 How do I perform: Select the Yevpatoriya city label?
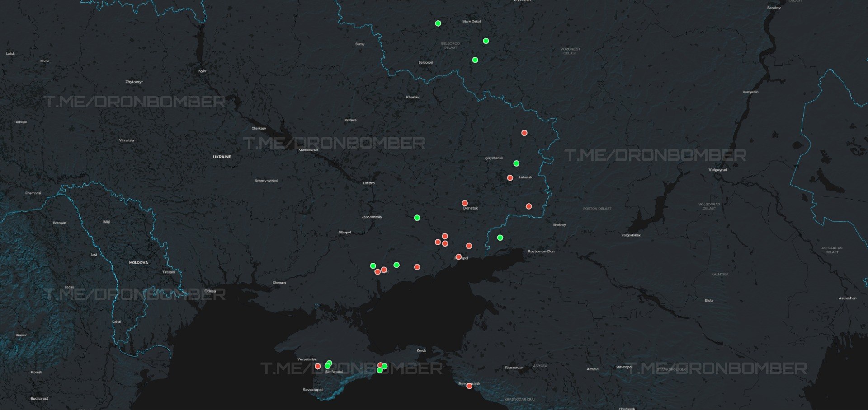coord(307,359)
